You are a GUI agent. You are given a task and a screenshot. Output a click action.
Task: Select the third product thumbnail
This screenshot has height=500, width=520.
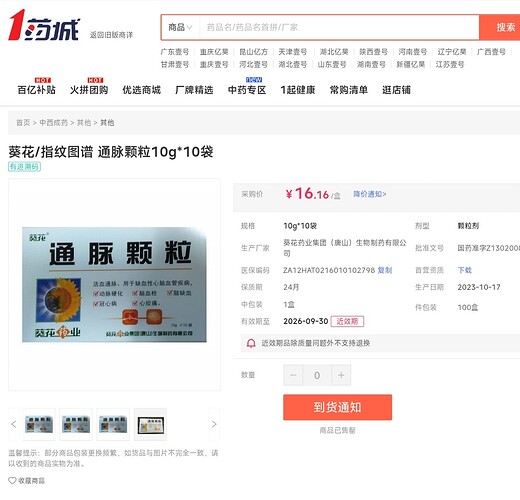113,424
